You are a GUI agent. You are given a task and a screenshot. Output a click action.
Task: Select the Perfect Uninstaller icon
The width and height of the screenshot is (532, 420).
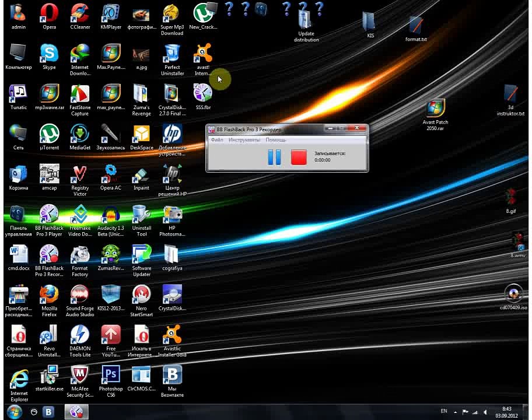(172, 60)
